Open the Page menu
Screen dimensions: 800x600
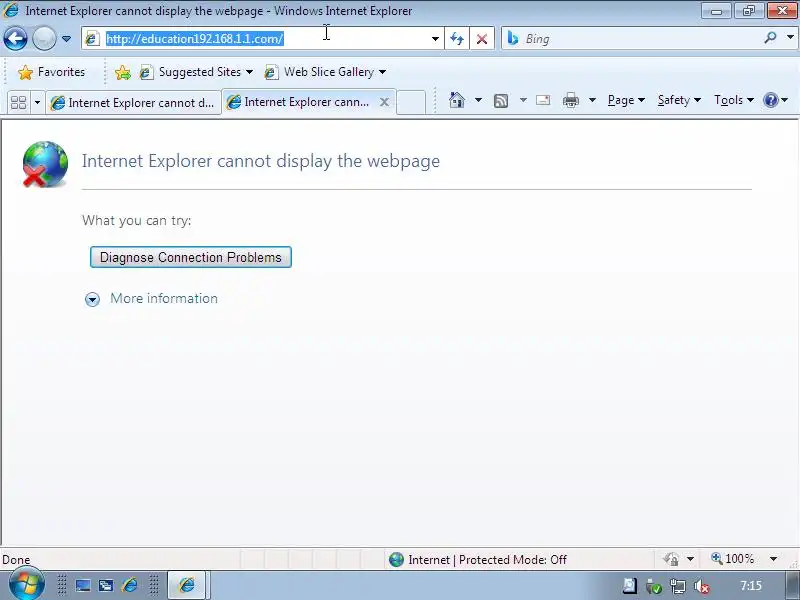tap(626, 100)
